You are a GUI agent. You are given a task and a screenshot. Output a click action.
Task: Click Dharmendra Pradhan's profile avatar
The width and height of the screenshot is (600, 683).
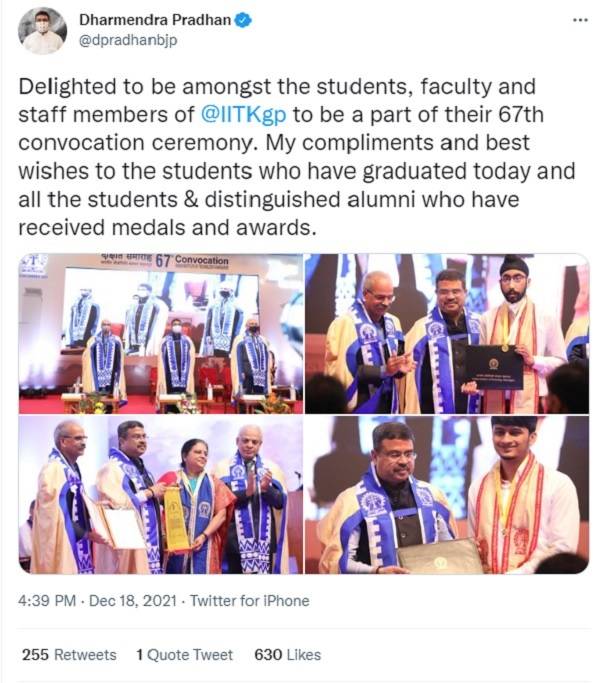(x=43, y=31)
